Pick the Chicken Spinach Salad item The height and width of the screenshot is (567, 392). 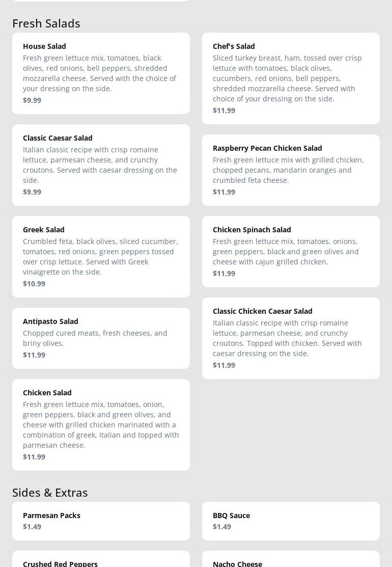tap(291, 251)
